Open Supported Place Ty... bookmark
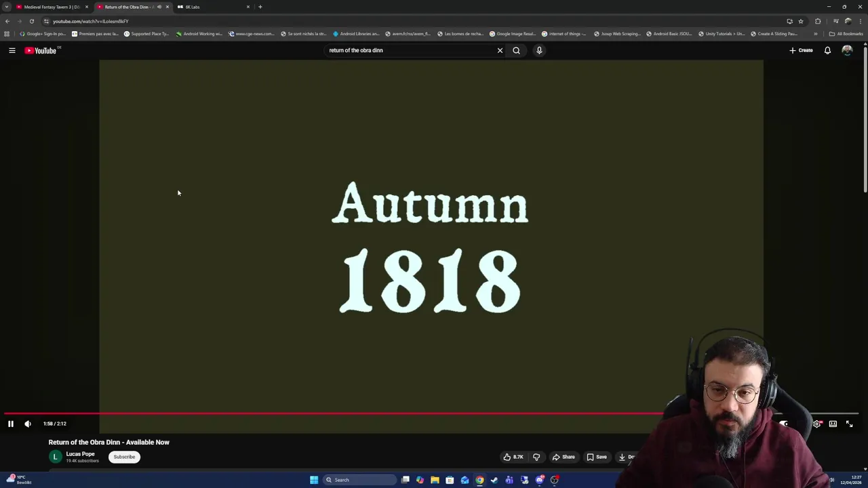The height and width of the screenshot is (488, 868). (x=146, y=34)
